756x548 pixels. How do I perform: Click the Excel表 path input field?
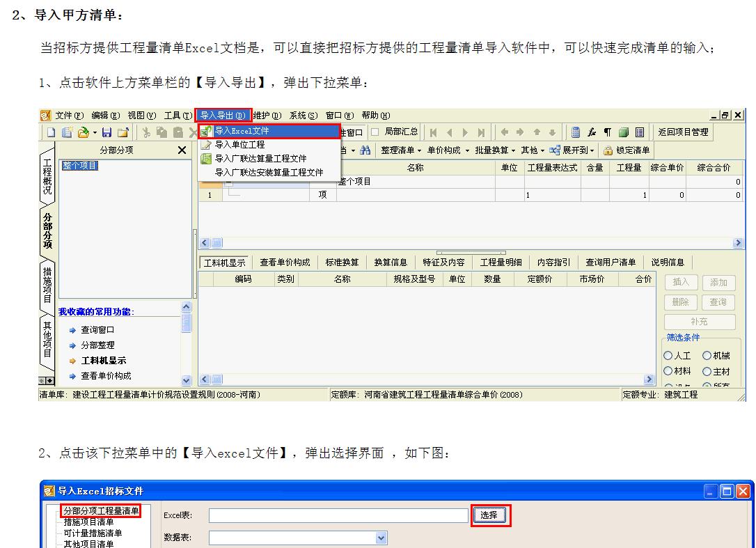(338, 515)
